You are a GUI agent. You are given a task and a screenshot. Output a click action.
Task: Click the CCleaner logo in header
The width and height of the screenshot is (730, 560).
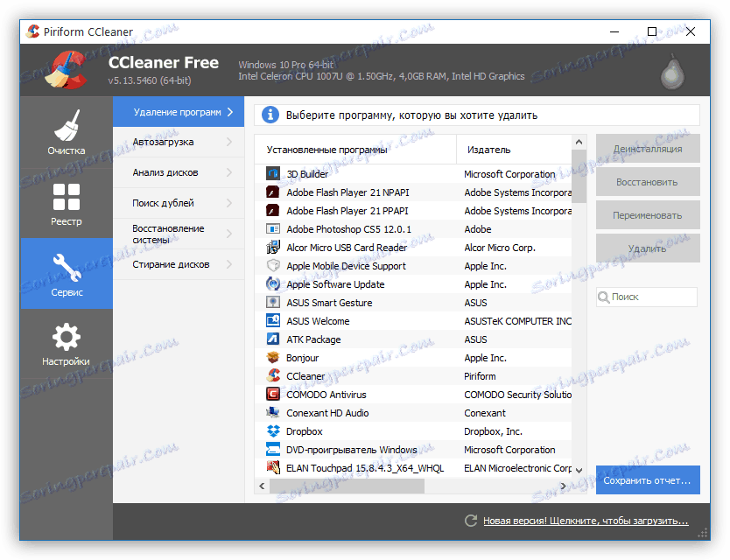[x=65, y=70]
